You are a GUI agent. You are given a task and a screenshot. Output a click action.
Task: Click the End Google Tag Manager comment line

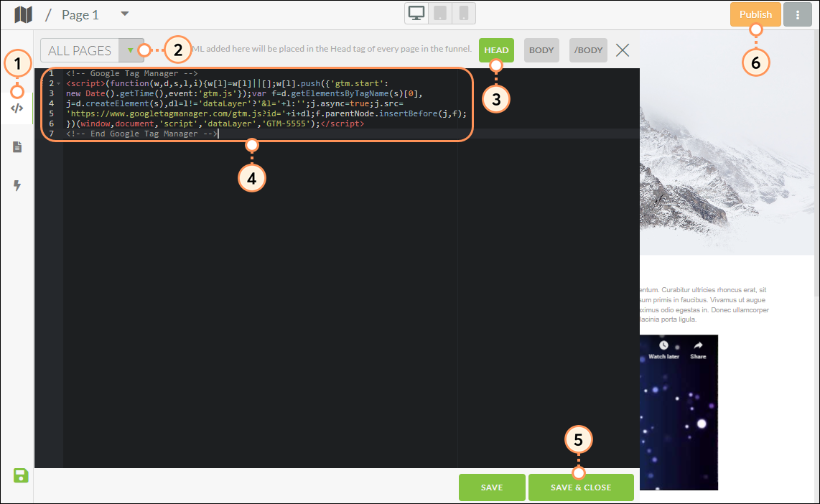pyautogui.click(x=141, y=134)
